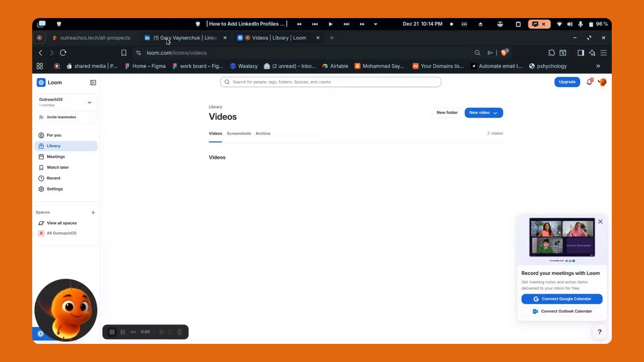
Task: Click Connect Outlook Calendar button
Action: pos(562,311)
